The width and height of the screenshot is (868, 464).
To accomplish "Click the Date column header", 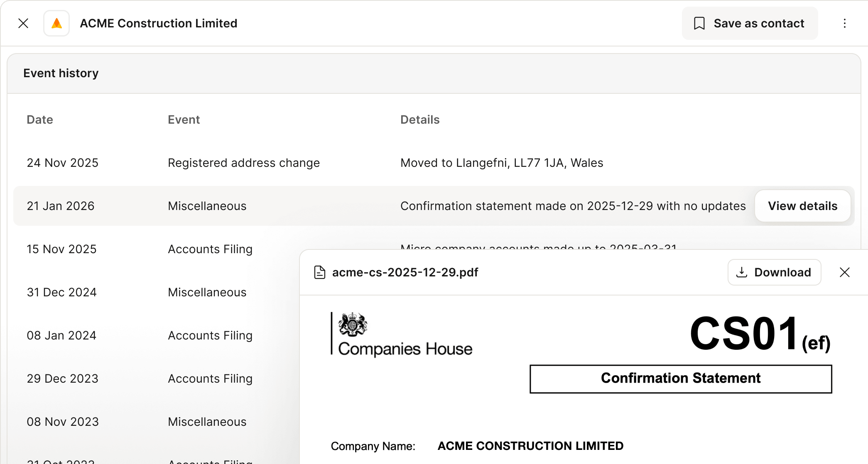I will pyautogui.click(x=40, y=120).
